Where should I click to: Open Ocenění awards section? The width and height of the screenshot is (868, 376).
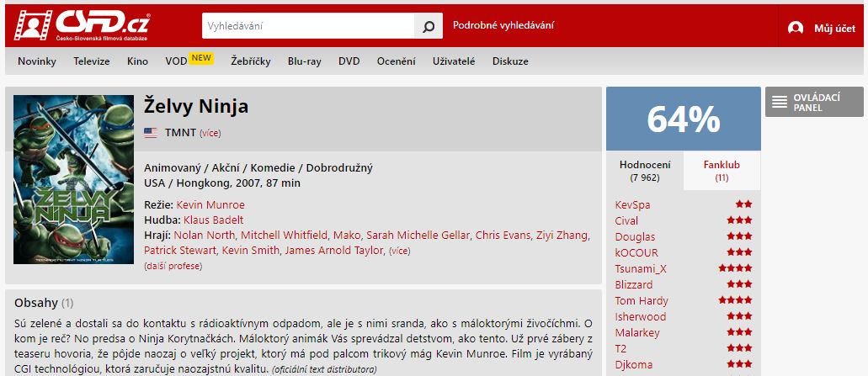pos(397,61)
